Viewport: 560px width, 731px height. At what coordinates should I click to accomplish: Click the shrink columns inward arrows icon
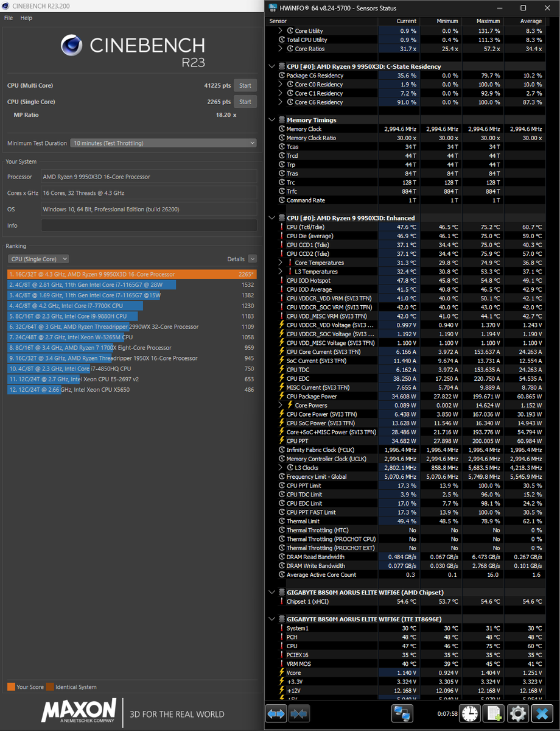click(299, 713)
